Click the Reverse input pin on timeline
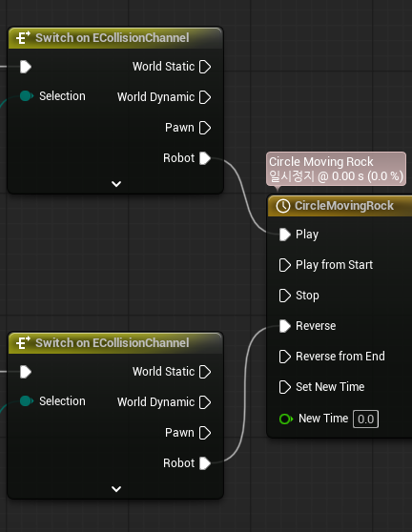 pyautogui.click(x=285, y=326)
